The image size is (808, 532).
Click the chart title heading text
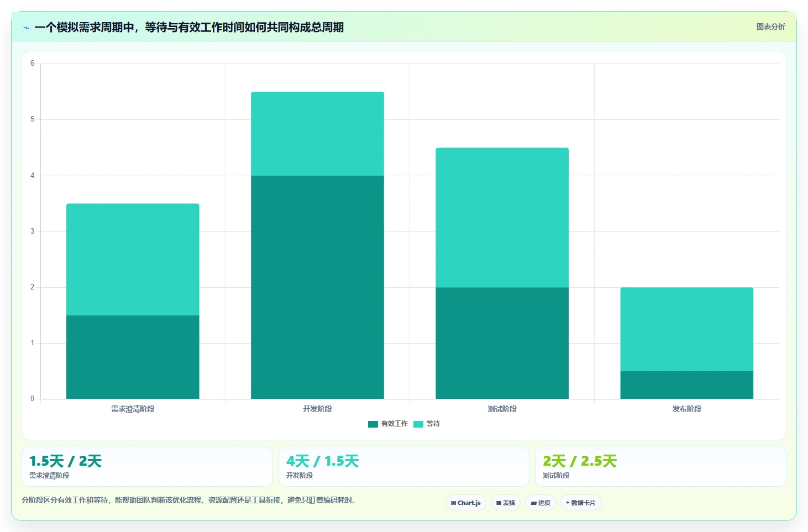(x=189, y=27)
